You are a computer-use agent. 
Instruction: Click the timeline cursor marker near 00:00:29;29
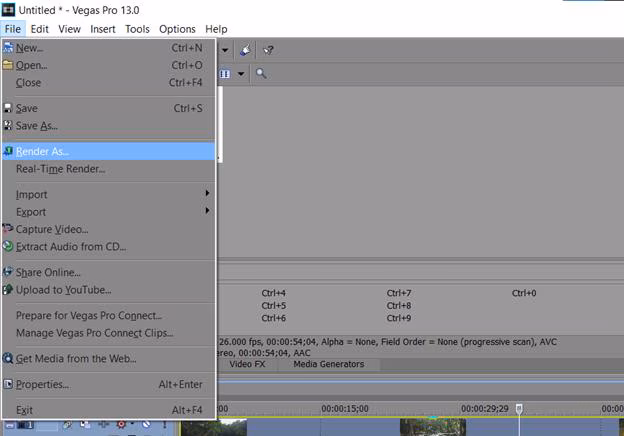click(519, 409)
